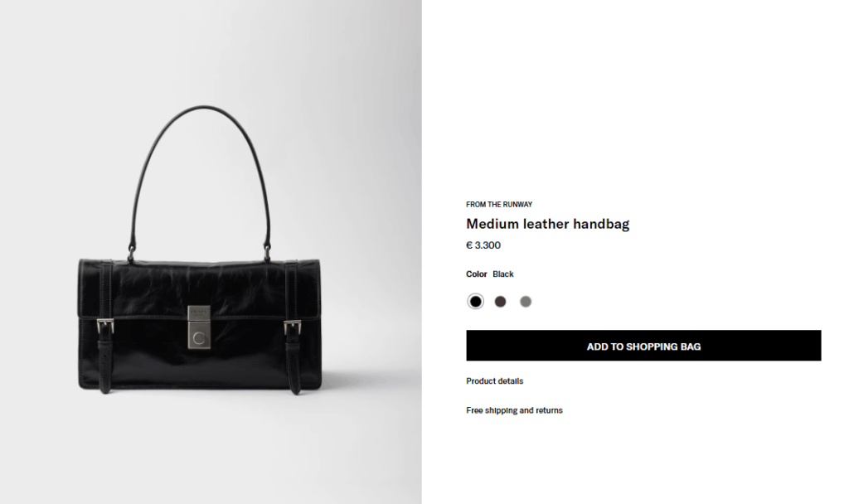The width and height of the screenshot is (849, 504).
Task: Click the top of the bag's handle
Action: [x=203, y=108]
